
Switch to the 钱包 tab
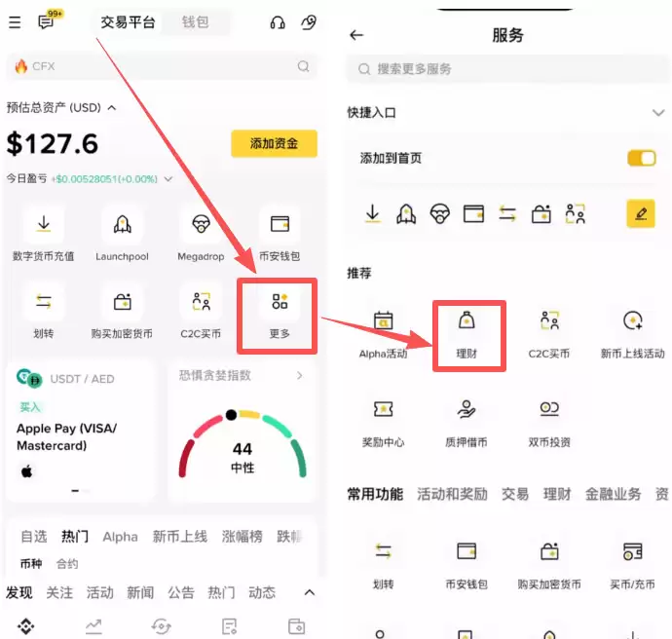point(195,22)
